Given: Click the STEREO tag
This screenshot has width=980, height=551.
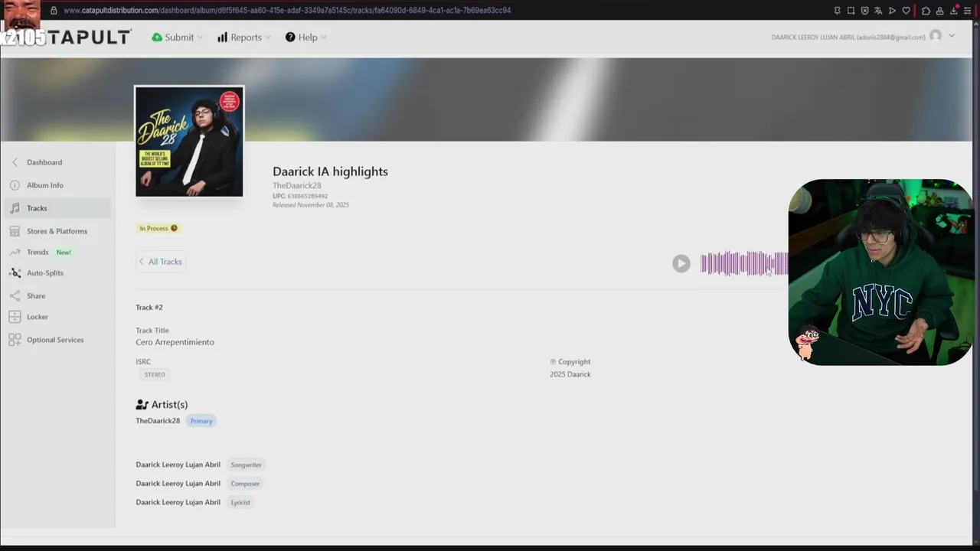Looking at the screenshot, I should click(155, 375).
